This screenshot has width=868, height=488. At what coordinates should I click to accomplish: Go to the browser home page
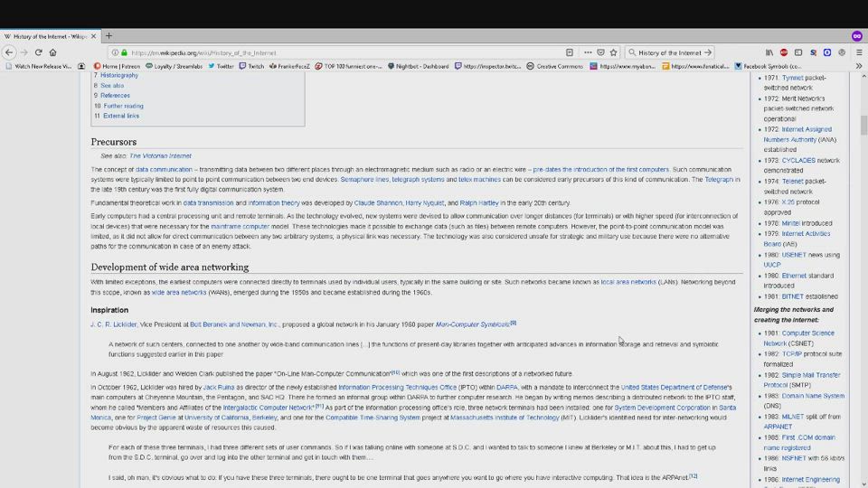(52, 52)
